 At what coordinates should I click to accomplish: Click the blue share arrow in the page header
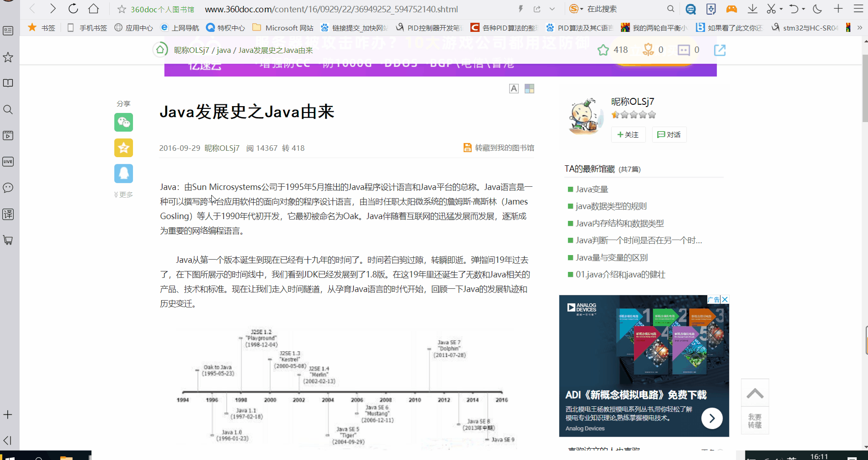pos(720,50)
